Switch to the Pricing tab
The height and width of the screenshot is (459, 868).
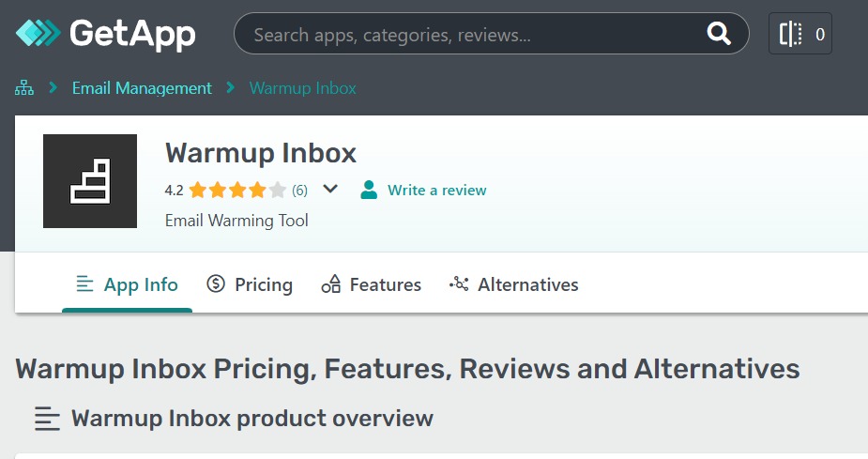click(249, 284)
